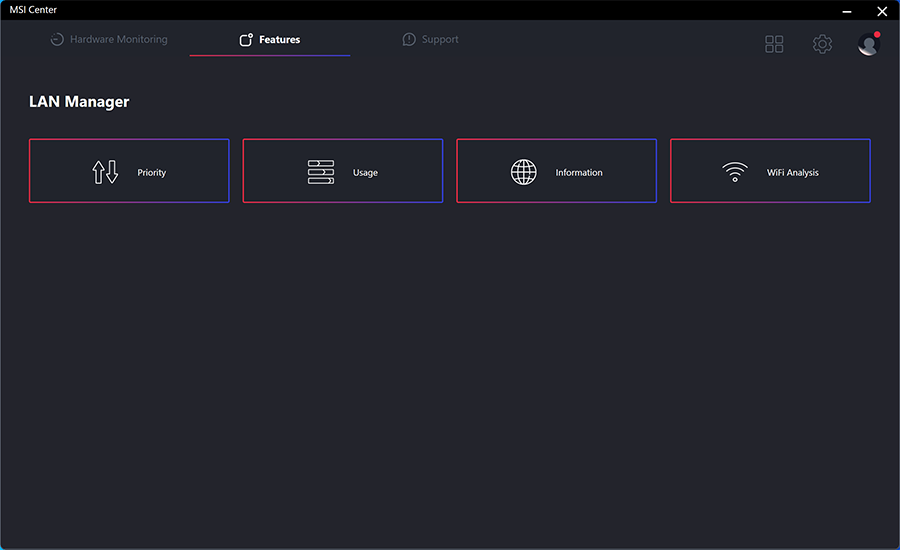The height and width of the screenshot is (550, 900).
Task: Open the WiFi Analysis label
Action: coord(793,172)
